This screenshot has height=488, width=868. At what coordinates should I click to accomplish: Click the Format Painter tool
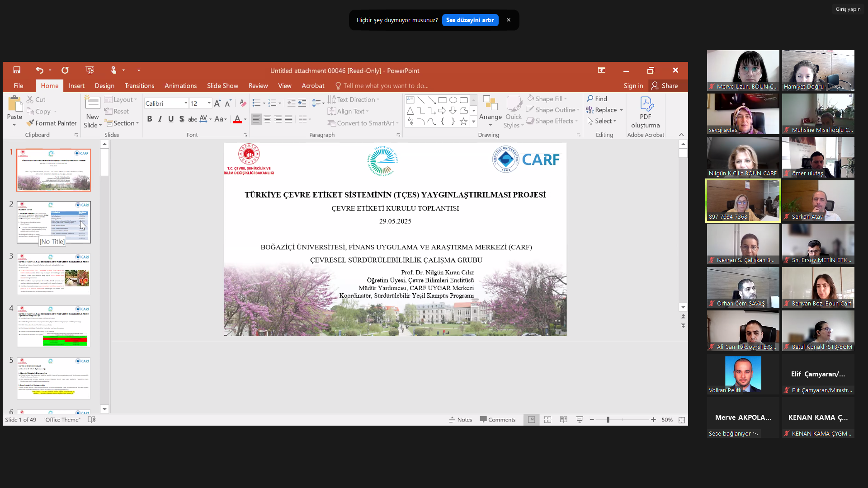52,123
